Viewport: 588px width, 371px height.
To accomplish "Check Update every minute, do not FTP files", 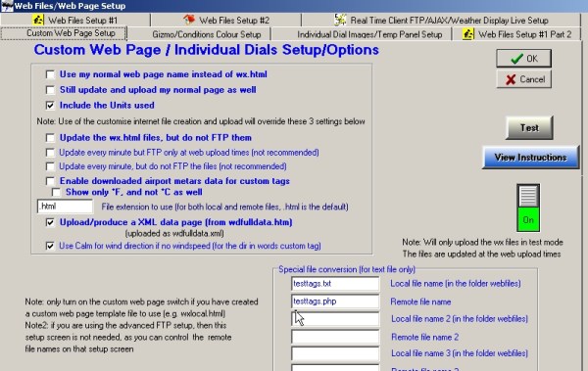I will pyautogui.click(x=50, y=166).
